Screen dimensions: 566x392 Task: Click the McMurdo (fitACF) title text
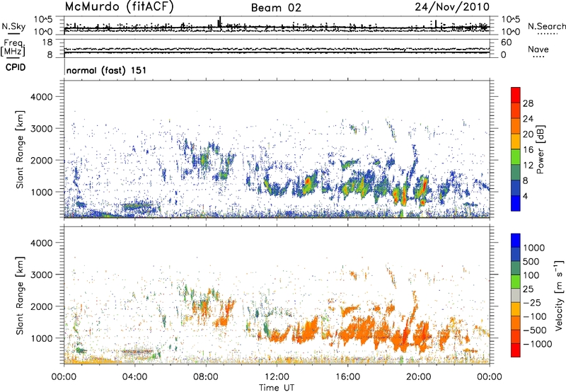tap(119, 6)
